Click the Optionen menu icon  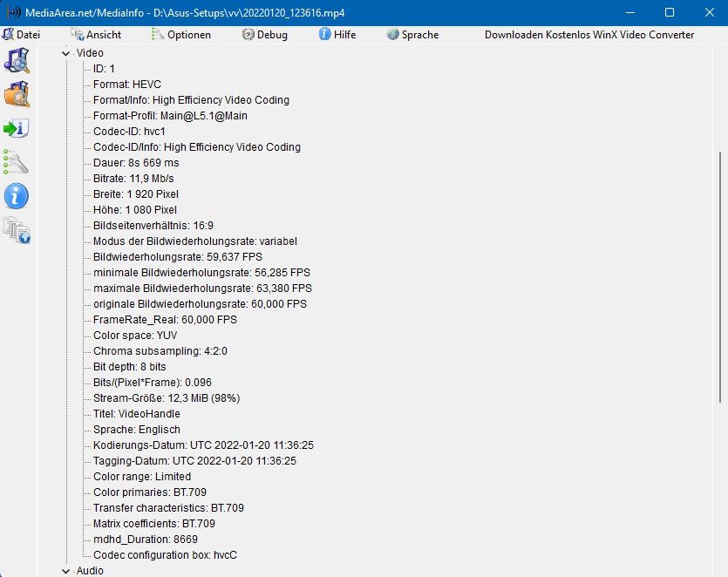pyautogui.click(x=158, y=34)
